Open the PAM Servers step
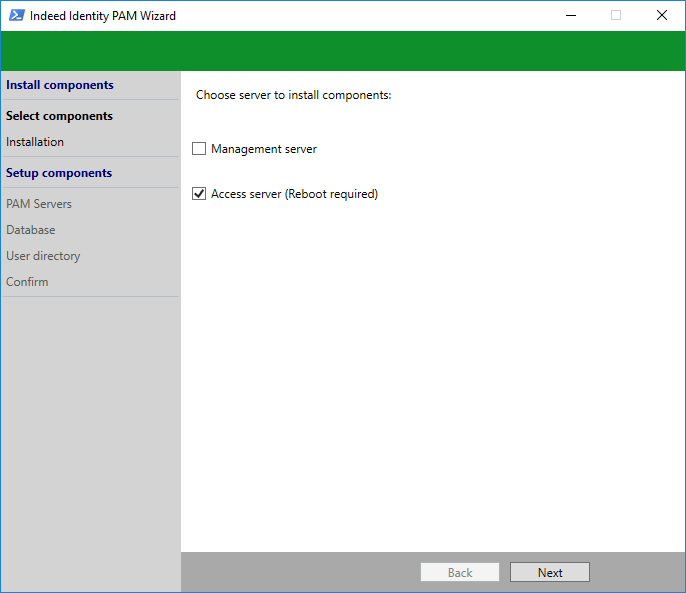Image resolution: width=686 pixels, height=593 pixels. click(x=39, y=204)
